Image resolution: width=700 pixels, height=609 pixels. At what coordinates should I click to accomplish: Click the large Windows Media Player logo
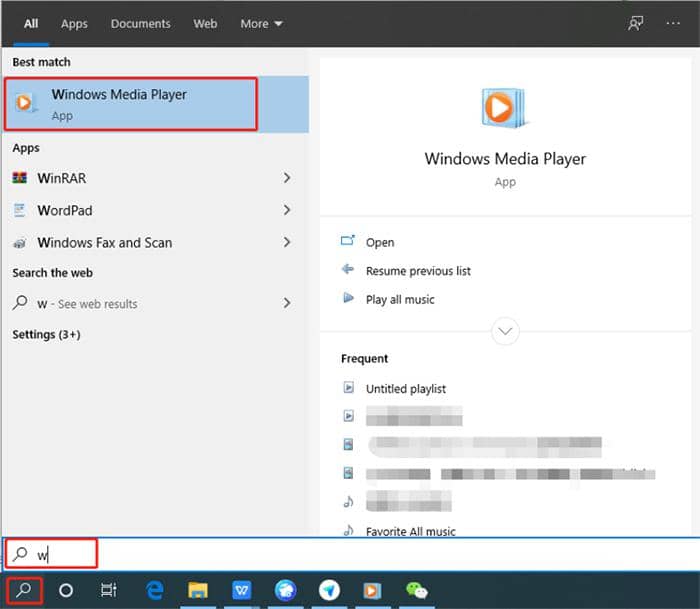[x=504, y=108]
